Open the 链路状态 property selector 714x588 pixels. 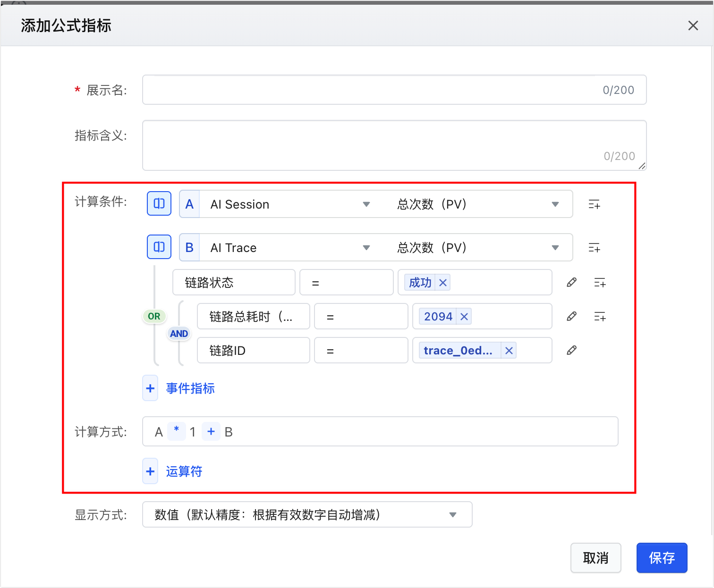(x=234, y=283)
